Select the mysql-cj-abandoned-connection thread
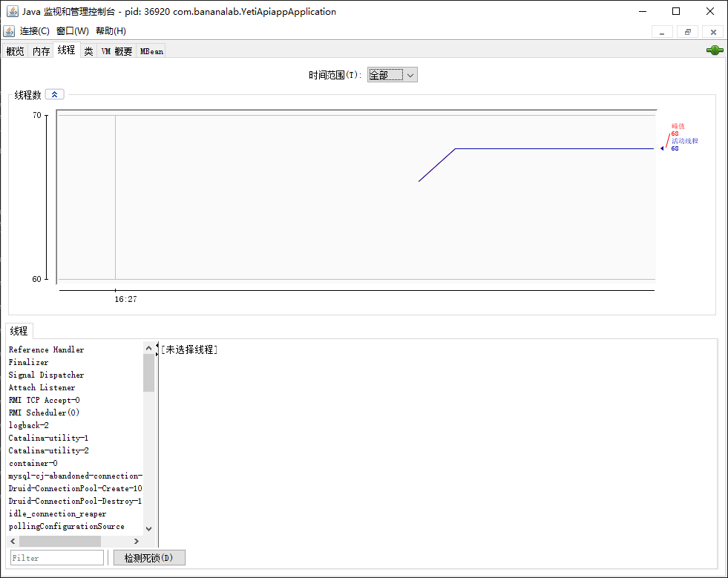 click(x=75, y=476)
